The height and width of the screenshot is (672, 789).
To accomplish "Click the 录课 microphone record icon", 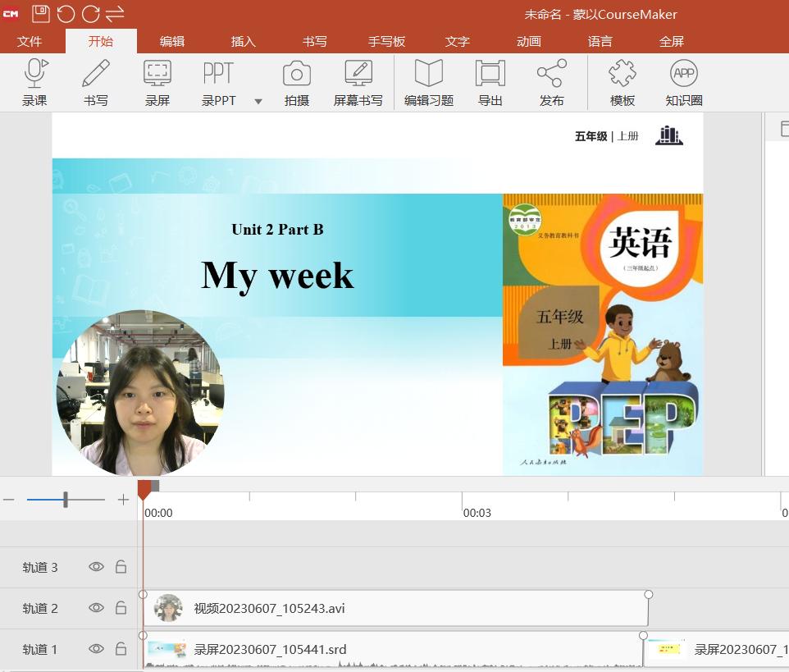I will (x=34, y=75).
